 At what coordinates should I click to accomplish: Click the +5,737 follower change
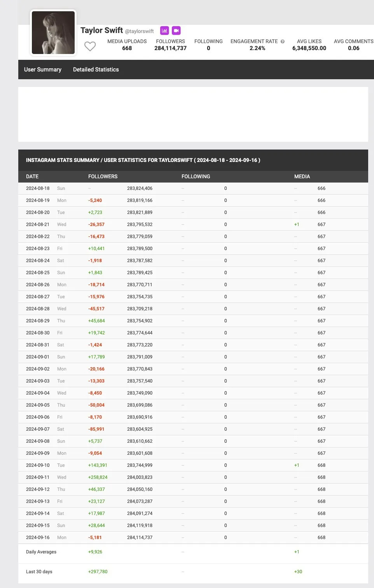point(95,441)
